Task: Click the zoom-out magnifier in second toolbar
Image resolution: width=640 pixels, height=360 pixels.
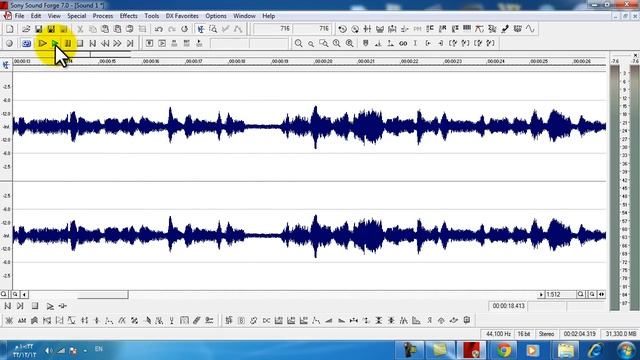Action: pos(311,43)
